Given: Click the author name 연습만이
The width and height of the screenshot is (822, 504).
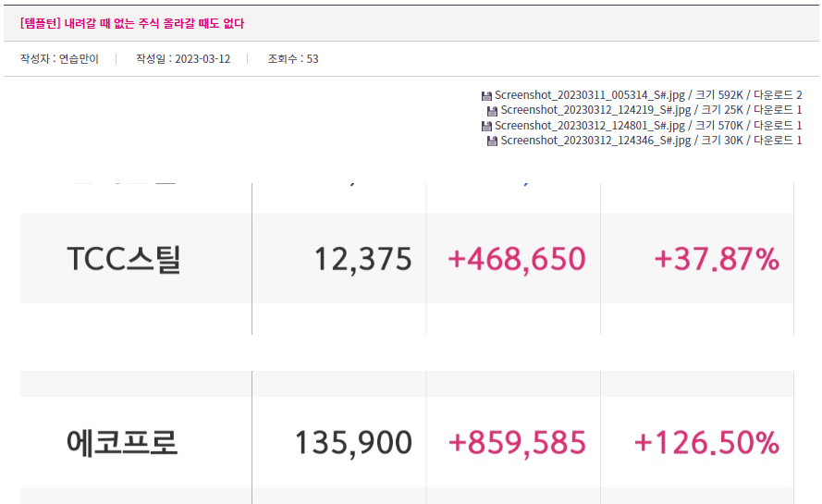Looking at the screenshot, I should point(79,59).
